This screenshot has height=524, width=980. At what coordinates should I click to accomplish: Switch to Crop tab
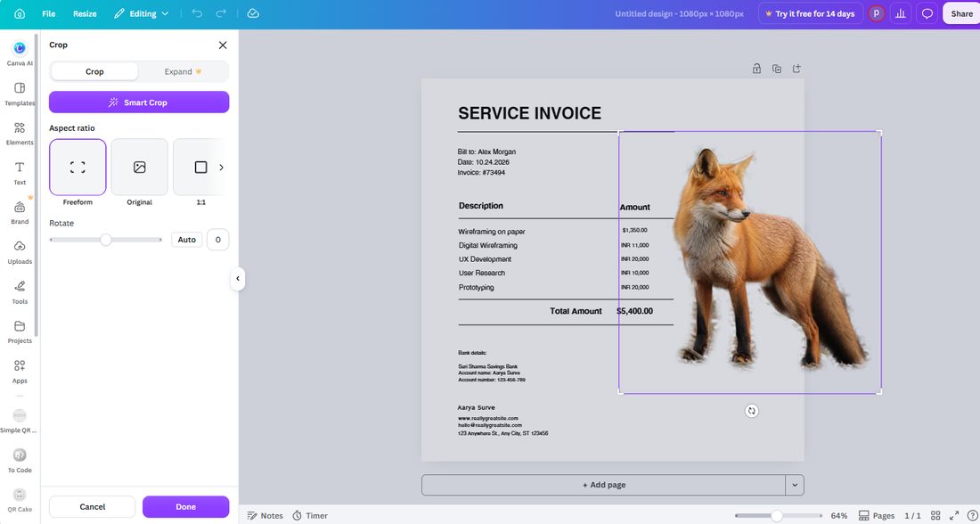click(x=94, y=72)
